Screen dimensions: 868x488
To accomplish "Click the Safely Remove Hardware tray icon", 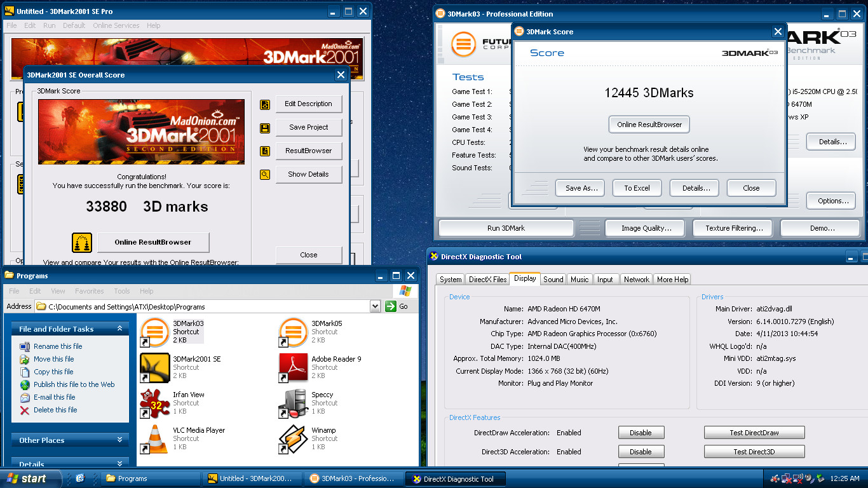I will click(820, 478).
